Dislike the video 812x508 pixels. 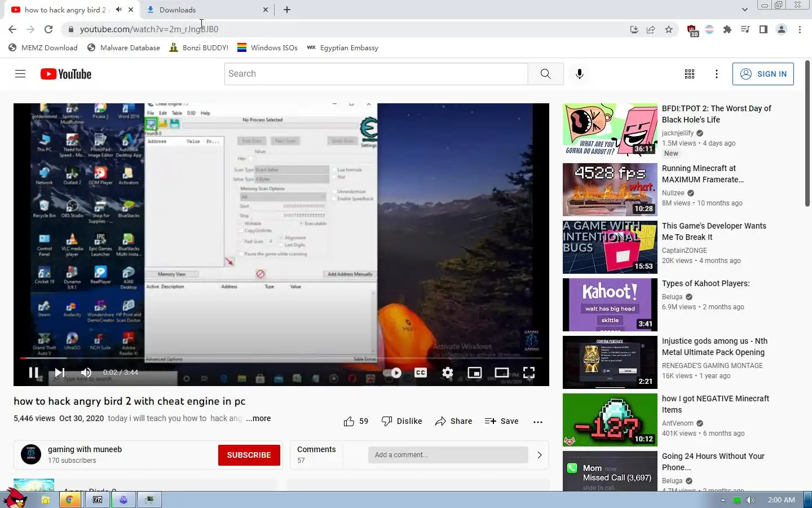click(402, 421)
